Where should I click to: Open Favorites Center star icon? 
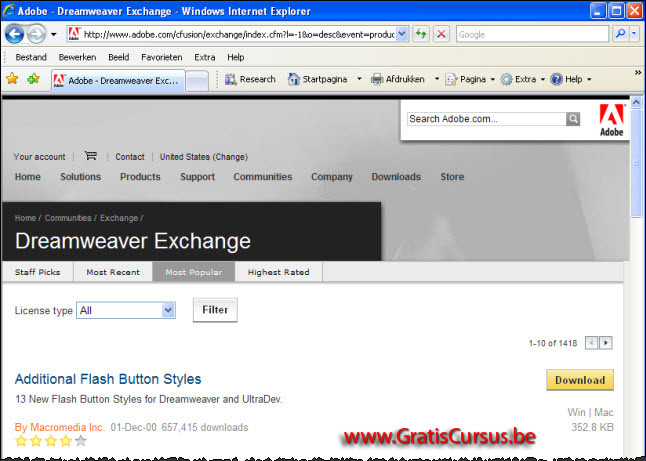point(12,78)
